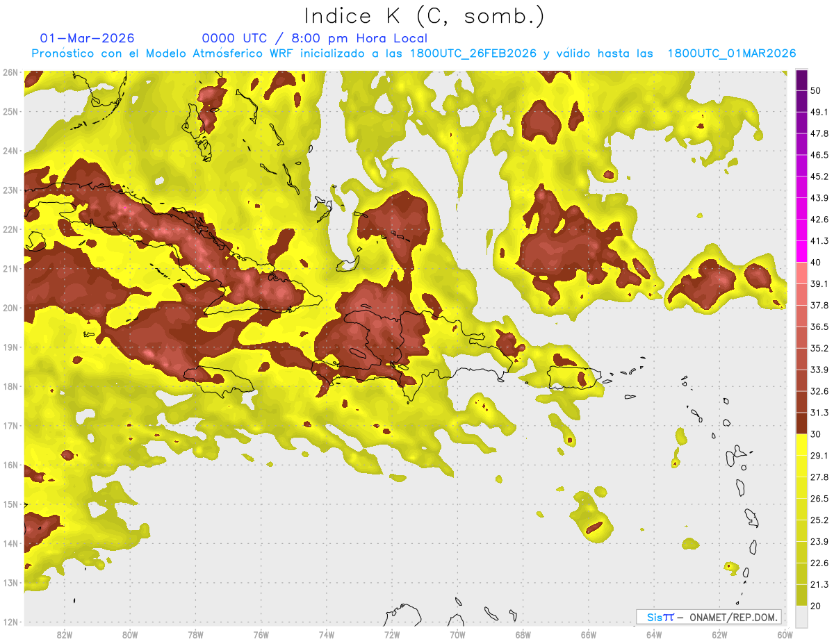
Task: Click the '23N' latitude label
Action: [x=10, y=190]
